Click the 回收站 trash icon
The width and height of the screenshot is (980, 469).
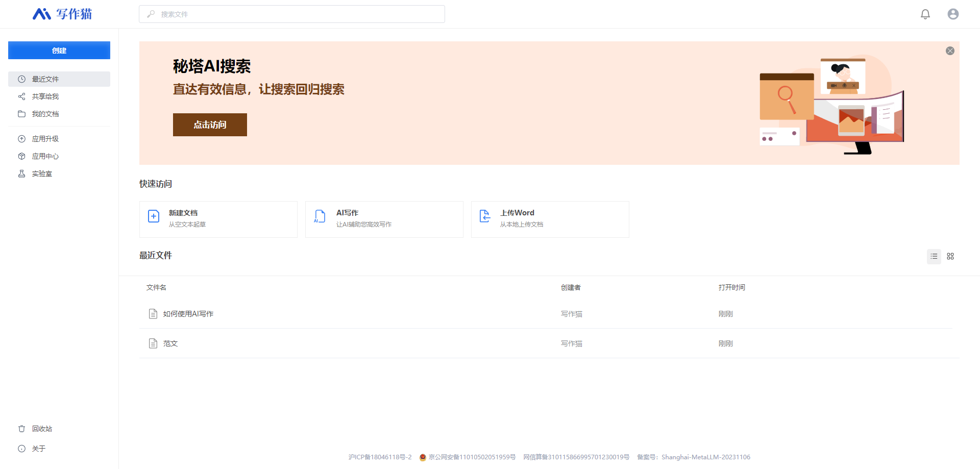21,429
